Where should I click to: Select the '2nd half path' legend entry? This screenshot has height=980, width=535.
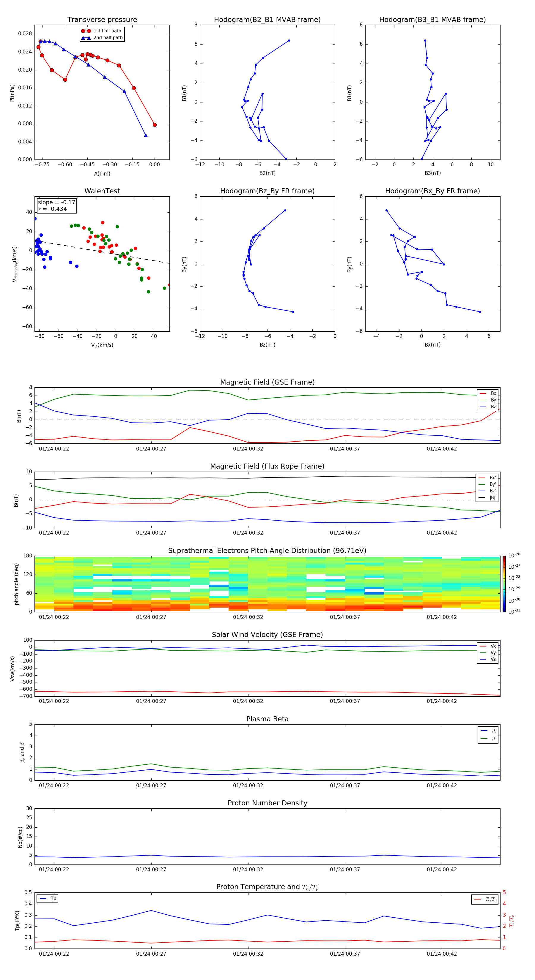[102, 38]
